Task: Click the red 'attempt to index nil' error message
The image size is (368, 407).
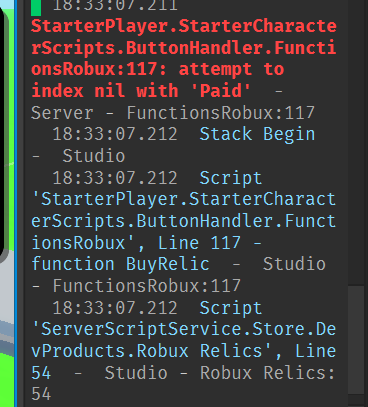Action: (183, 58)
